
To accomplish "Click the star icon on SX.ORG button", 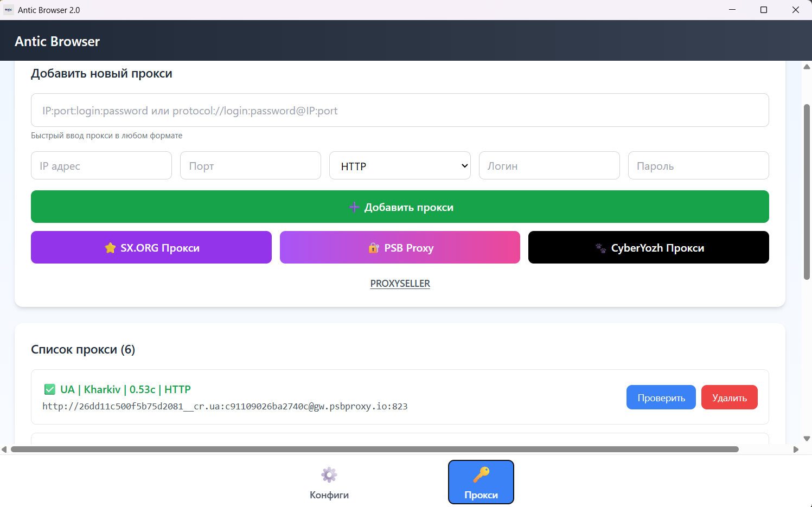I will point(110,248).
